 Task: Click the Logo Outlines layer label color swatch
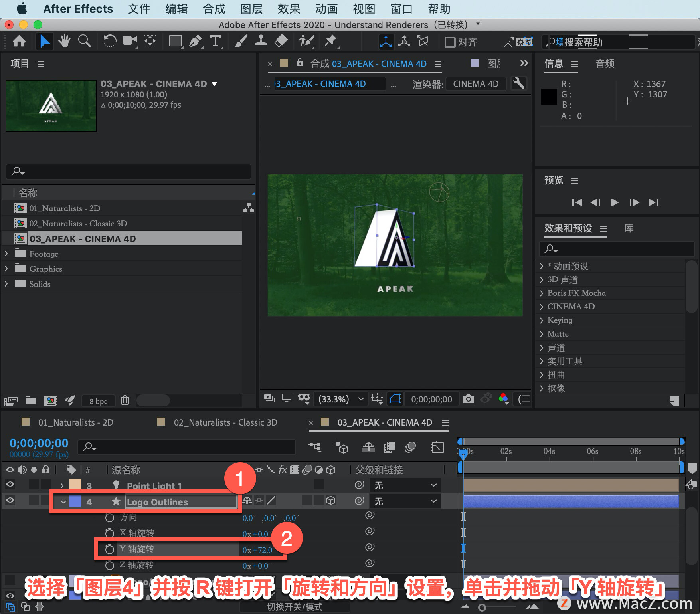[x=75, y=501]
